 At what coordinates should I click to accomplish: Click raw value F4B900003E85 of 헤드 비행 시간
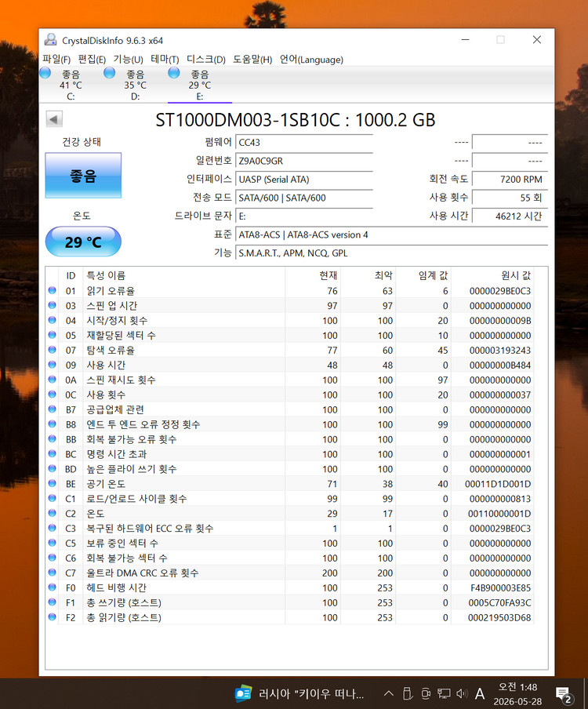coord(500,587)
